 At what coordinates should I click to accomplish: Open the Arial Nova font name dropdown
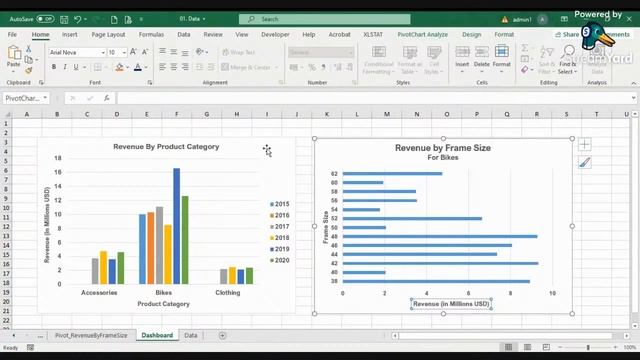(x=103, y=52)
